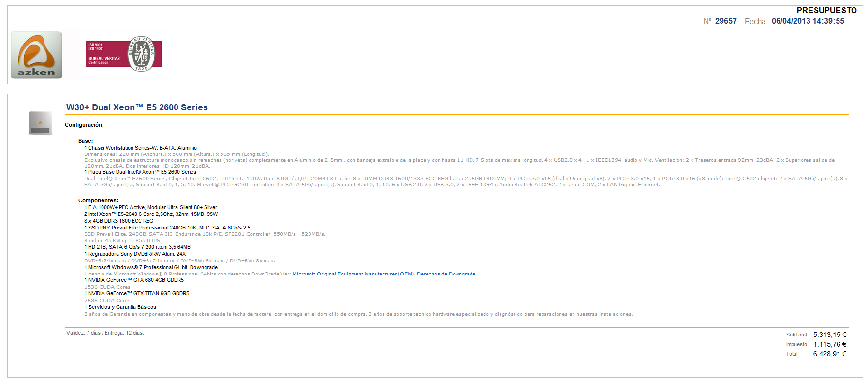Viewport: 868px width, 382px height.
Task: Click the Componentes: section label
Action: click(x=98, y=200)
